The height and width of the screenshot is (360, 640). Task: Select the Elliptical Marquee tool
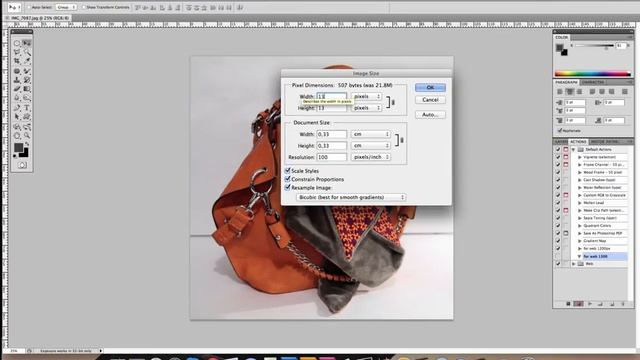coord(17,43)
